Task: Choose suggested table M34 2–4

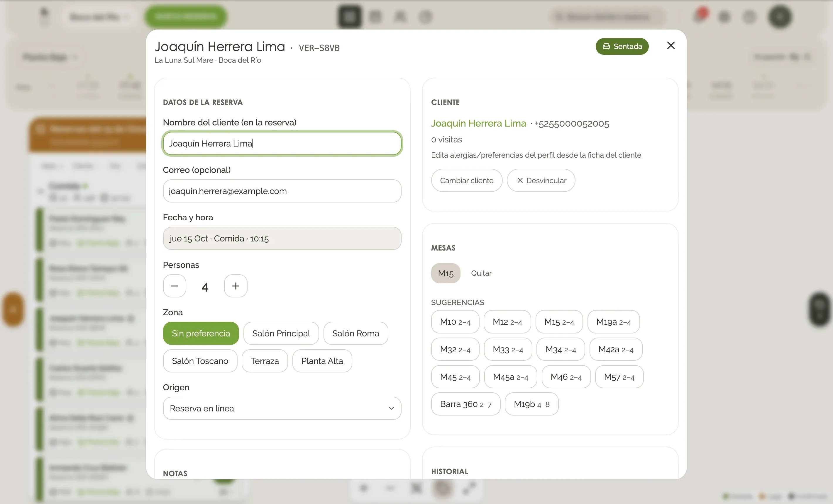Action: point(561,349)
